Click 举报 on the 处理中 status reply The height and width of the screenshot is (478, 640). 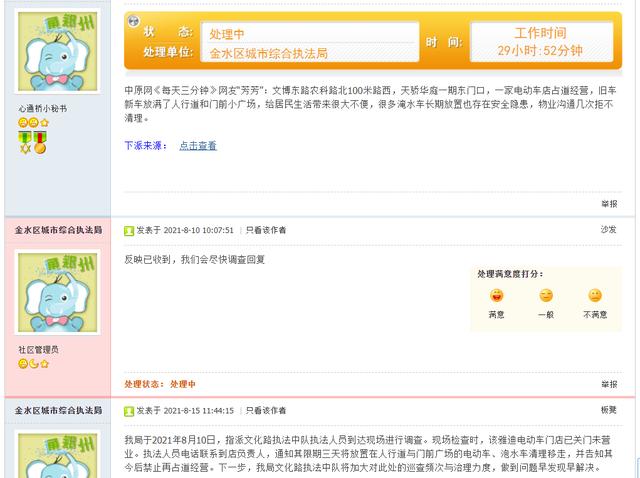tap(609, 384)
